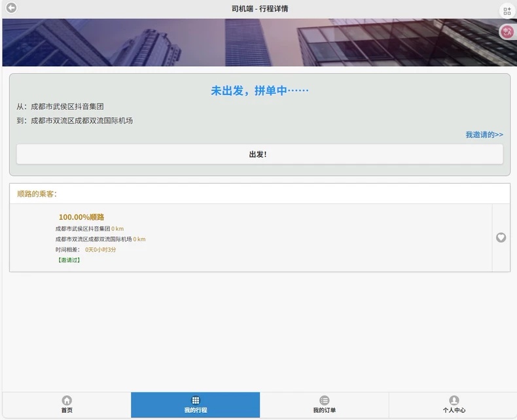Click the passenger's 时间相差 0天0小时3分 text

tap(86, 249)
